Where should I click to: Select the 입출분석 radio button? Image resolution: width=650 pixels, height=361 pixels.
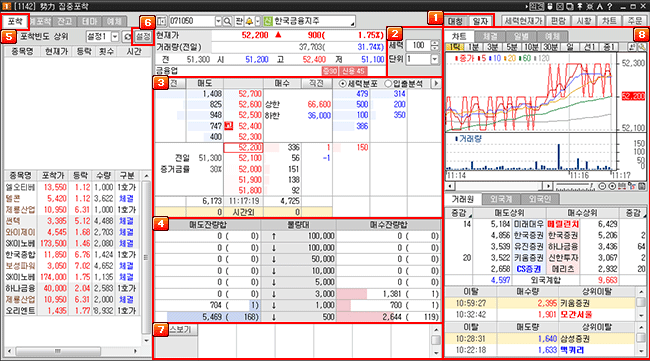[x=388, y=84]
